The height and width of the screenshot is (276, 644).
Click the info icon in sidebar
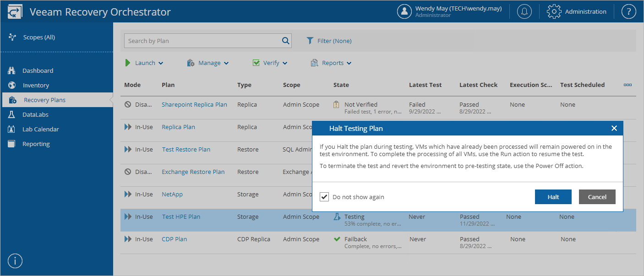[x=15, y=261]
